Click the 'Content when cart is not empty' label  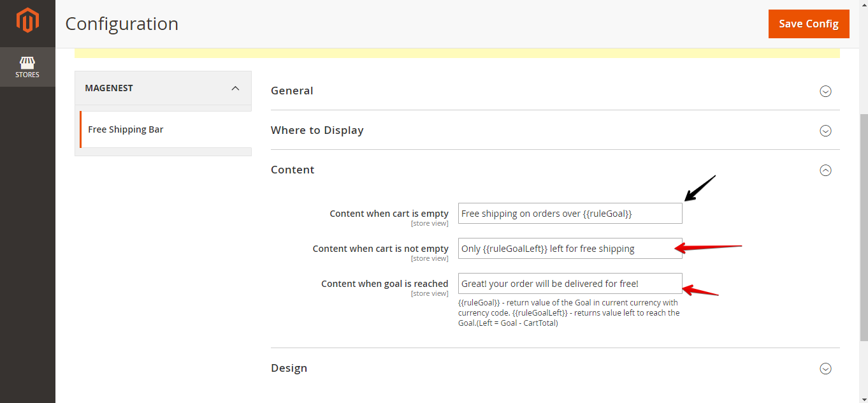click(x=380, y=249)
